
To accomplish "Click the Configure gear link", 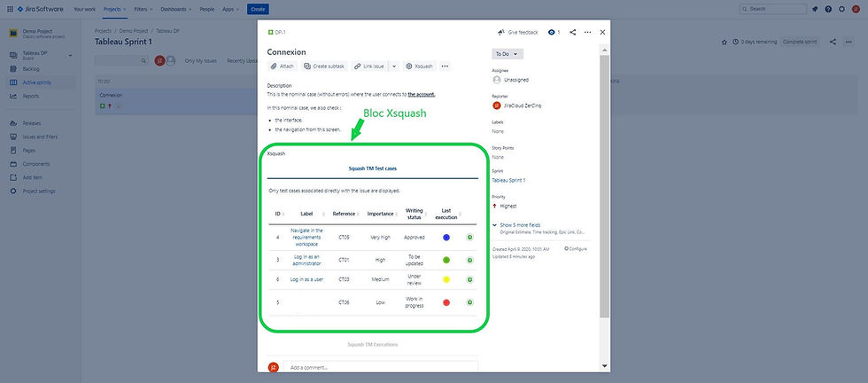I will pyautogui.click(x=576, y=249).
